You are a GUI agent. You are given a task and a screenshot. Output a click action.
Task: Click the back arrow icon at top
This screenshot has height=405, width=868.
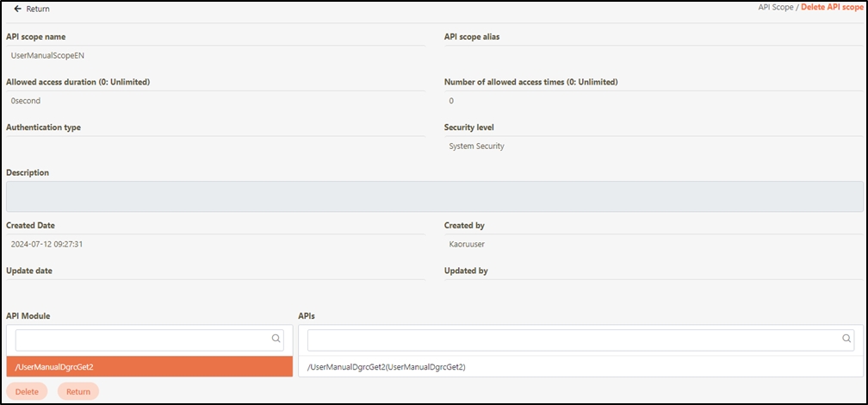[x=17, y=9]
